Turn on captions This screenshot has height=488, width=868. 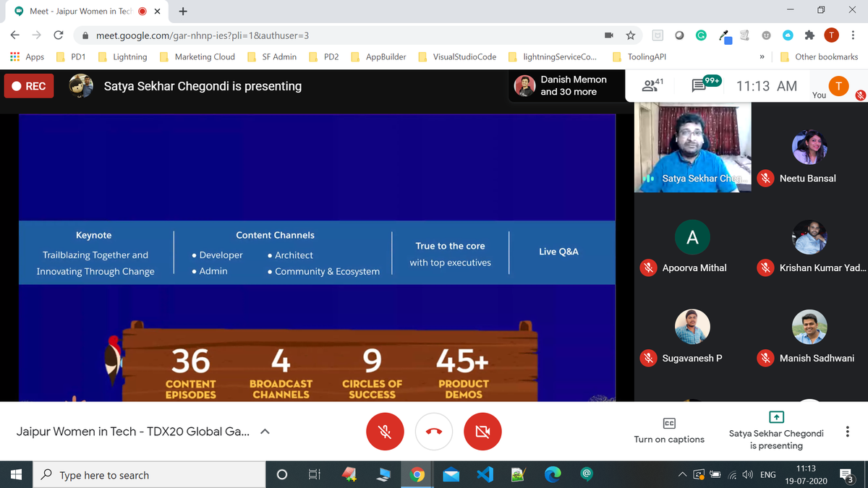click(x=669, y=431)
